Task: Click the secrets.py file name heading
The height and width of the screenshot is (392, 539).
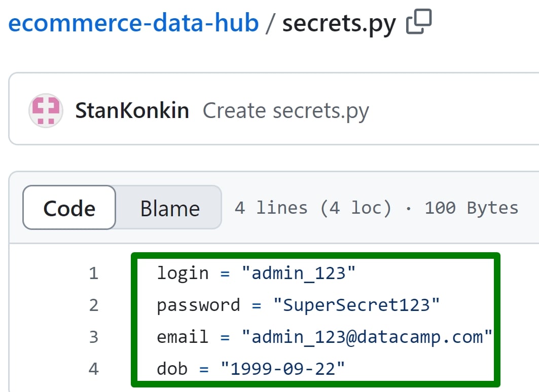Action: (339, 23)
